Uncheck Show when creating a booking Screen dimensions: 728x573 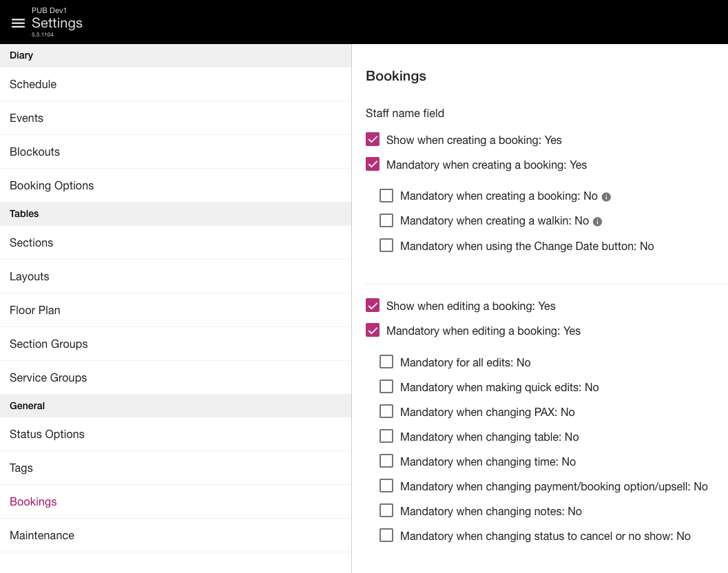point(373,140)
